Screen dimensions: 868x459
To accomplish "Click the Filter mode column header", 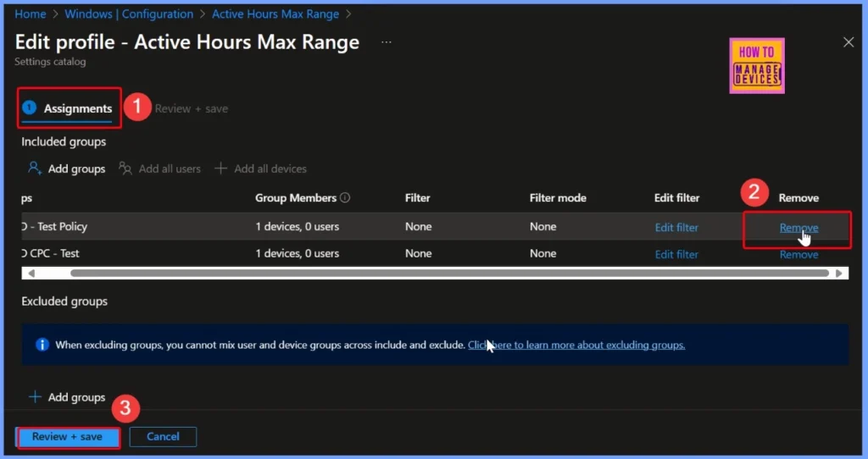I will pos(558,197).
